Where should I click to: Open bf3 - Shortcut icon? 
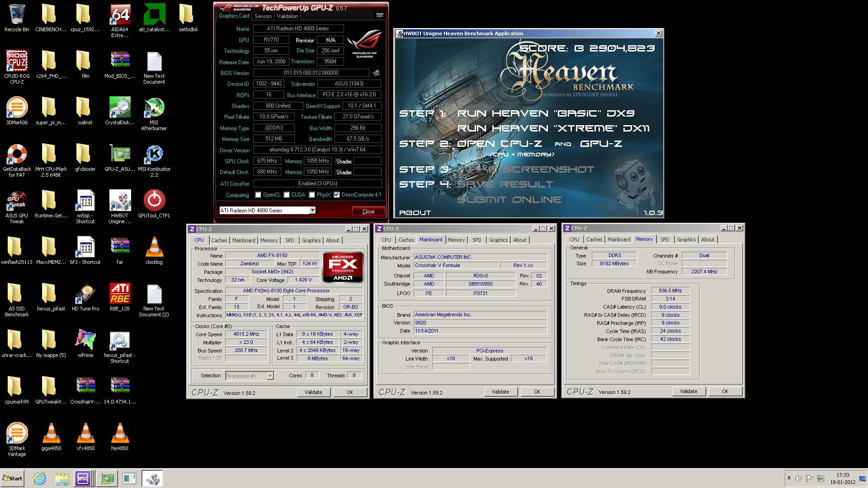(85, 250)
